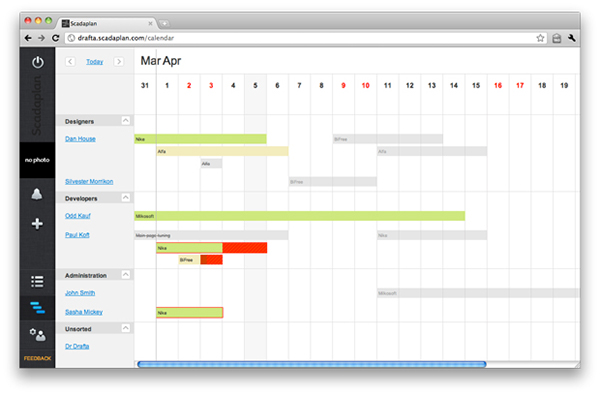The image size is (600, 395).
Task: Click day 31 in the date header
Action: [145, 85]
